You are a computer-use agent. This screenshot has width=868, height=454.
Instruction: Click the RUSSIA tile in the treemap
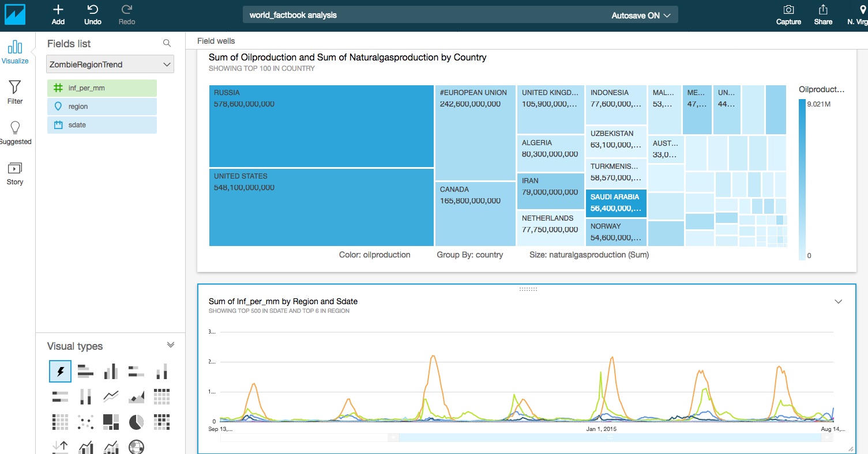pyautogui.click(x=321, y=126)
